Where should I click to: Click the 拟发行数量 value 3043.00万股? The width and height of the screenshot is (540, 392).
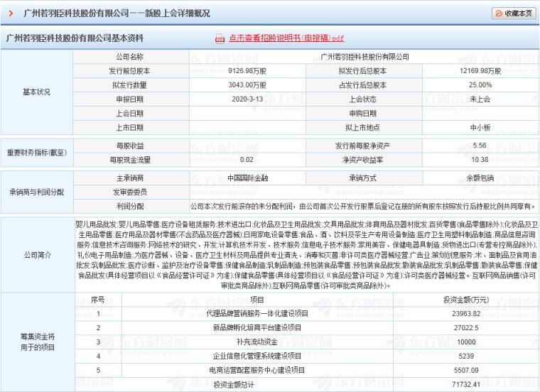(247, 85)
